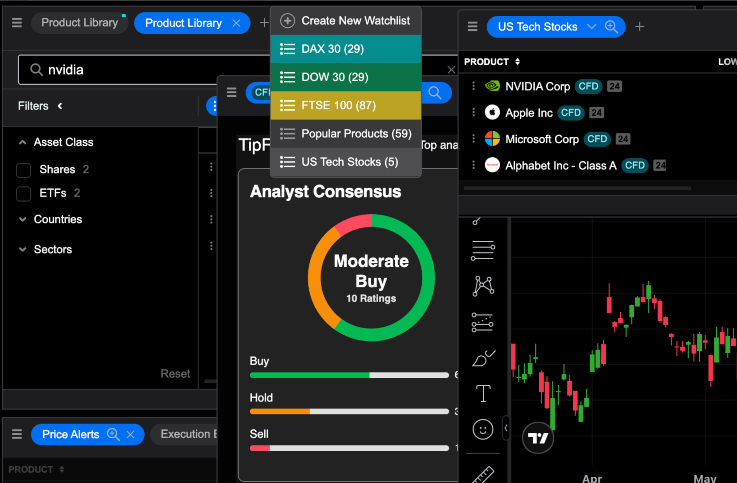Image resolution: width=737 pixels, height=483 pixels.
Task: Tick the ETFs checkbox
Action: [24, 193]
